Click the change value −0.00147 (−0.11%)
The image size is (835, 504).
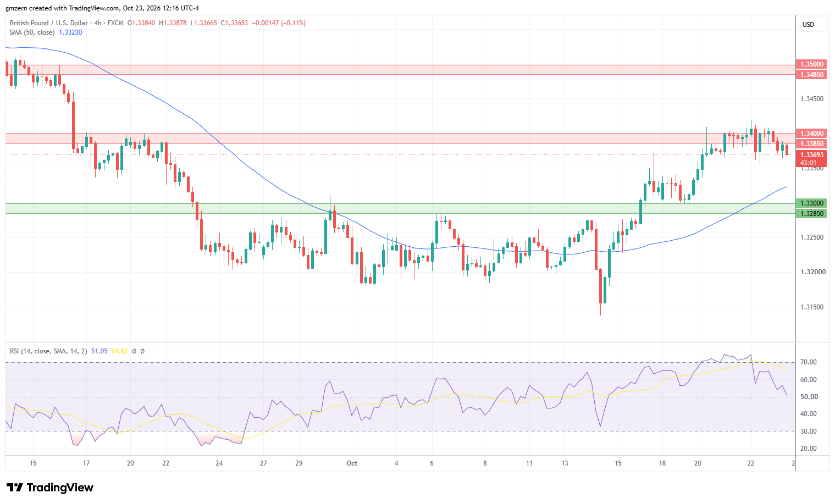[x=279, y=23]
